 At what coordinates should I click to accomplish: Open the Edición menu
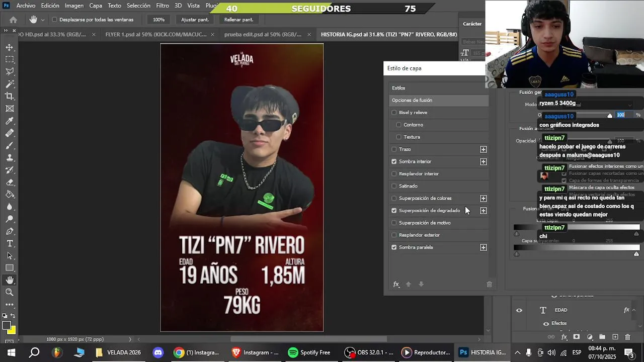click(50, 6)
